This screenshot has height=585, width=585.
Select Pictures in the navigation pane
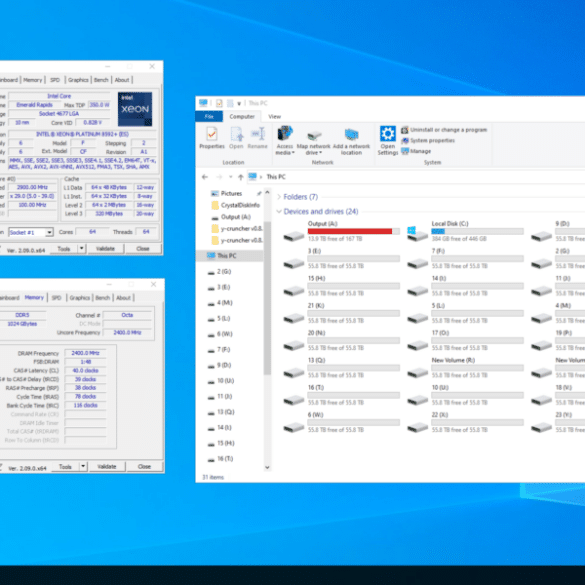coord(231,193)
